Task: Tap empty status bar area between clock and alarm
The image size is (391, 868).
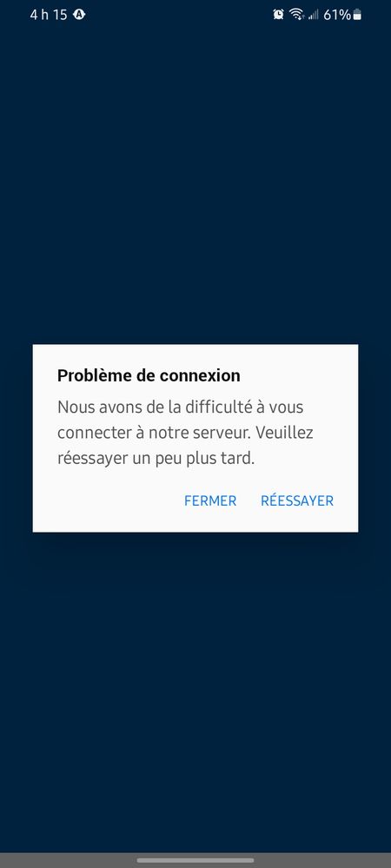Action: click(177, 15)
